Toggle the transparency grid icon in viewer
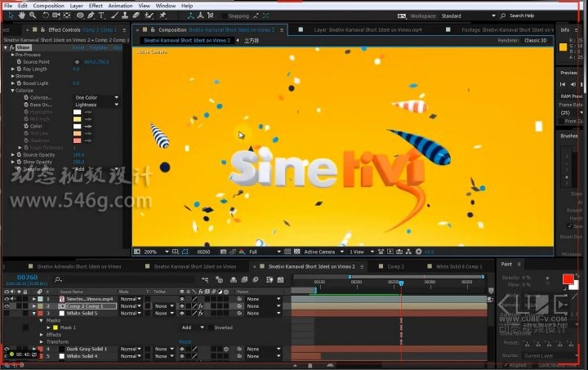This screenshot has width=588, height=370. coord(297,252)
